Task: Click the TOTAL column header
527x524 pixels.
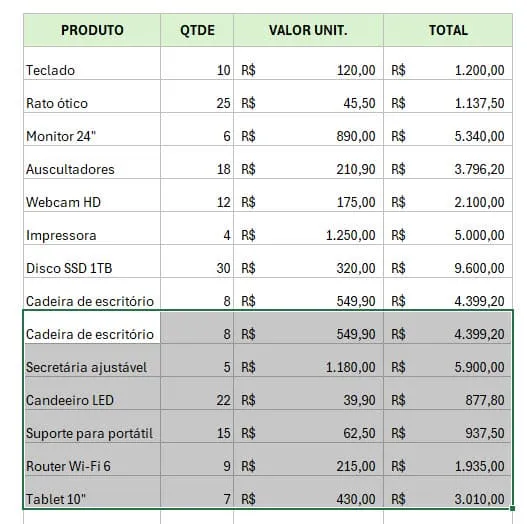Action: (x=448, y=30)
